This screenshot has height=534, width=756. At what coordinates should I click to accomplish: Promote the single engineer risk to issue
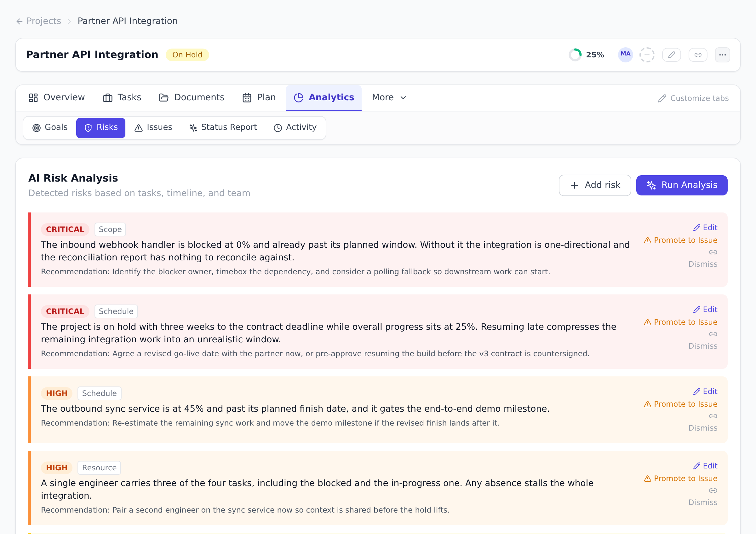(681, 479)
